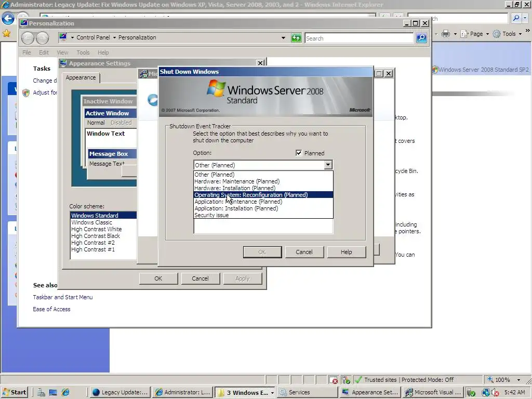
Task: Select High Contrast #1 color scheme
Action: click(103, 249)
